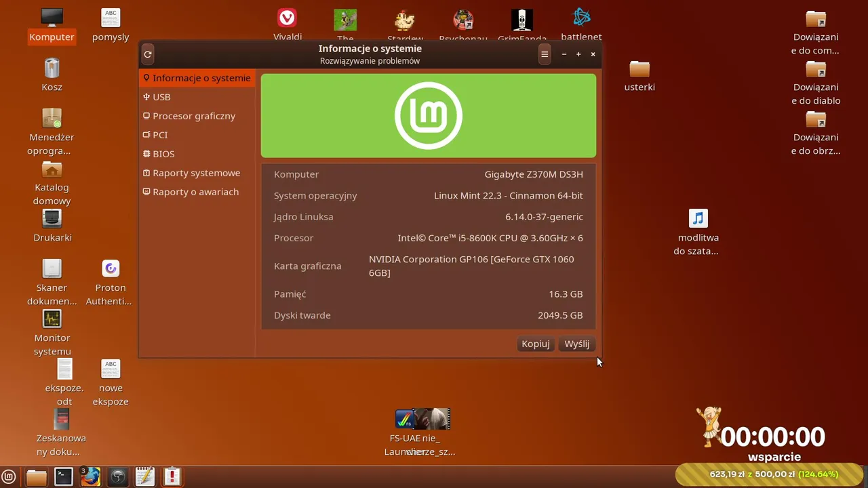The height and width of the screenshot is (488, 868).
Task: Open the PCI section in the sidebar
Action: pyautogui.click(x=197, y=135)
